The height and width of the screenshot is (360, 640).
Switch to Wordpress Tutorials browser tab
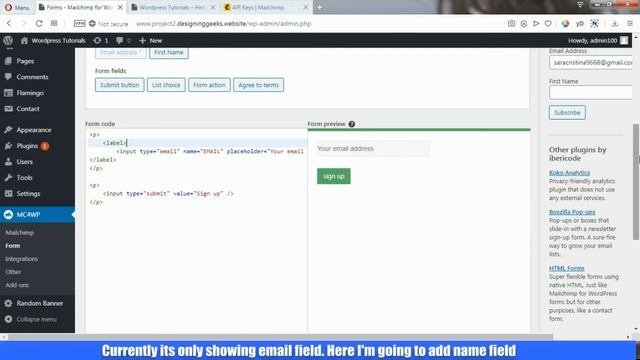[173, 7]
